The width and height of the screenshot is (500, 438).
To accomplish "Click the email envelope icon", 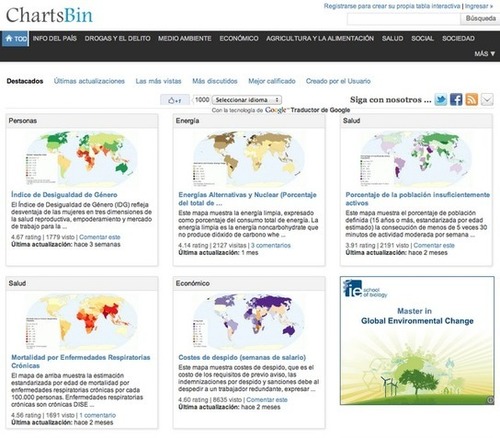I will 487,100.
